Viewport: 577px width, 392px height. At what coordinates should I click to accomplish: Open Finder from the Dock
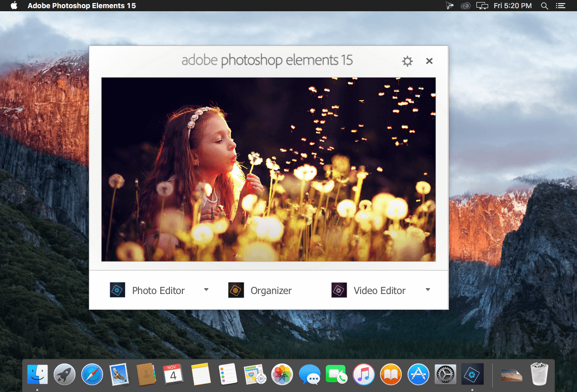point(37,374)
